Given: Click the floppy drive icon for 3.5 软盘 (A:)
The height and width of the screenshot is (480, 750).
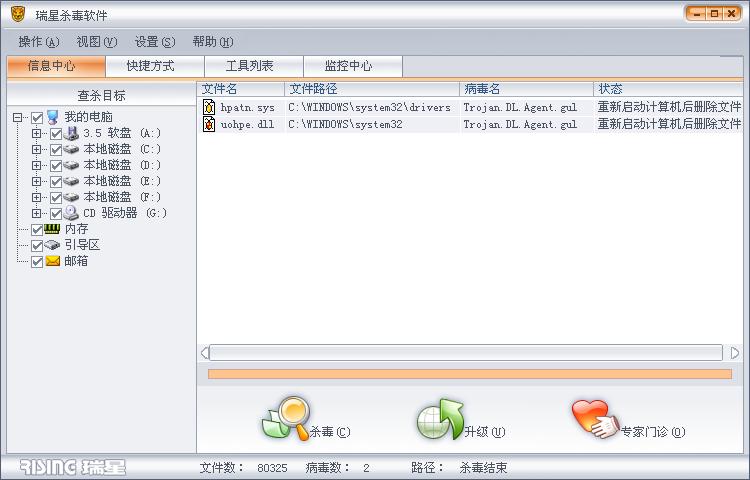Looking at the screenshot, I should (x=71, y=133).
